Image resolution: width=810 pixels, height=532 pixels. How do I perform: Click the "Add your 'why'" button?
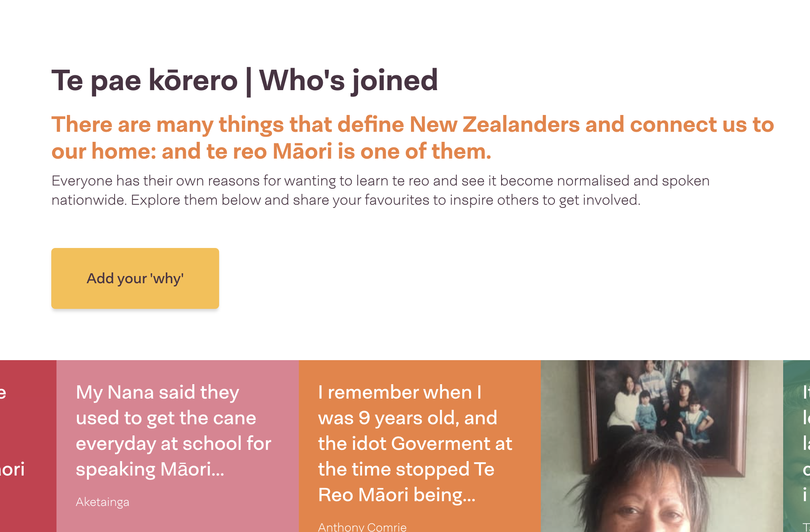[x=135, y=278]
